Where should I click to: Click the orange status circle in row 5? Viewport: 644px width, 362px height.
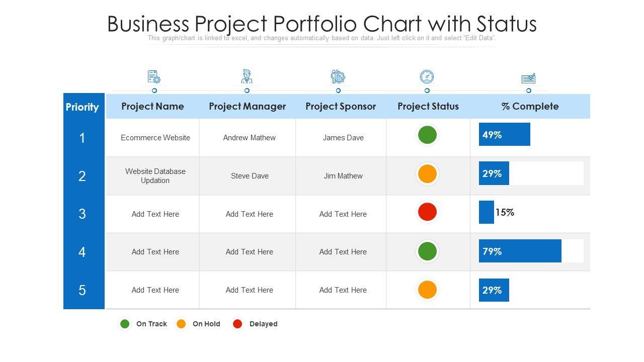(x=427, y=290)
